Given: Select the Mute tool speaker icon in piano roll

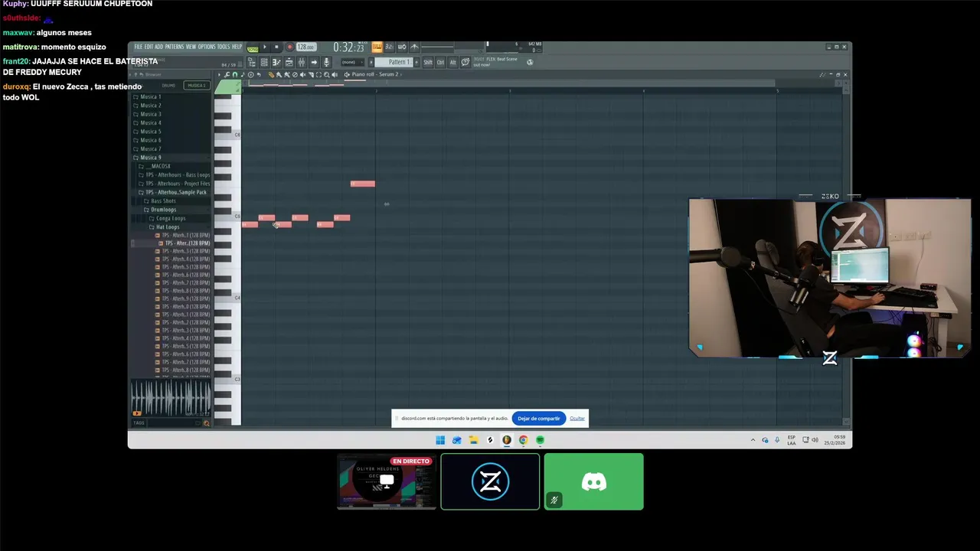Looking at the screenshot, I should [302, 74].
